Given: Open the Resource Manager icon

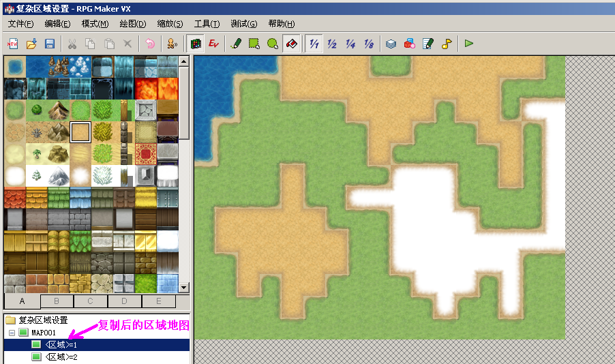Looking at the screenshot, I should click(410, 44).
